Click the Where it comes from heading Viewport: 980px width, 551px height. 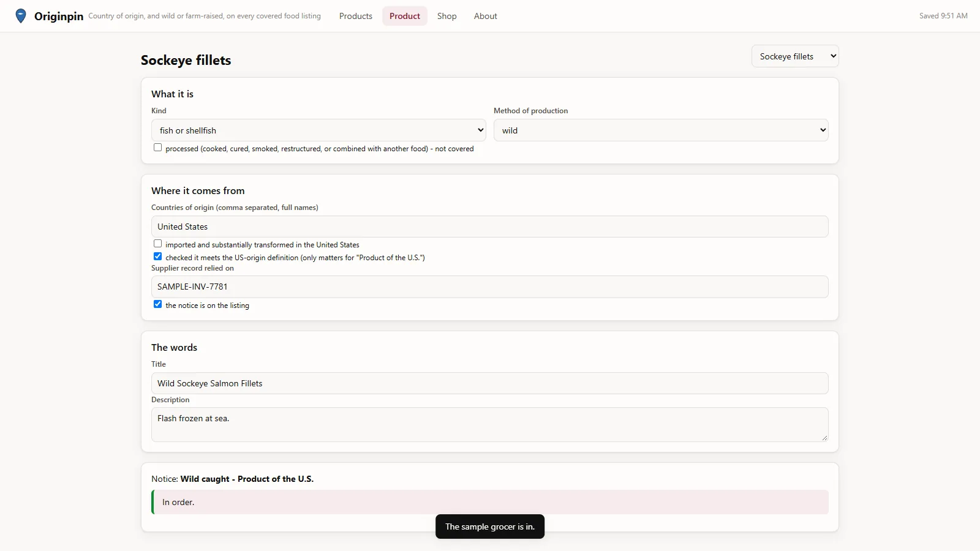coord(198,190)
